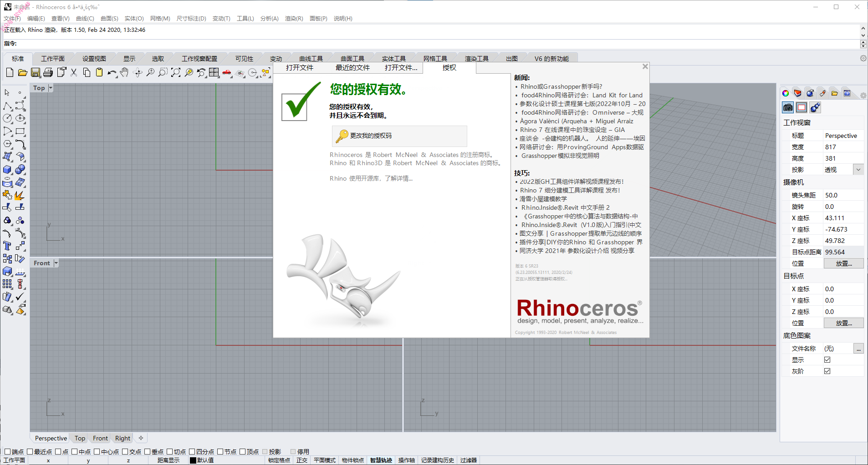Cut selection with the scissors icon
The width and height of the screenshot is (868, 465).
click(x=74, y=72)
